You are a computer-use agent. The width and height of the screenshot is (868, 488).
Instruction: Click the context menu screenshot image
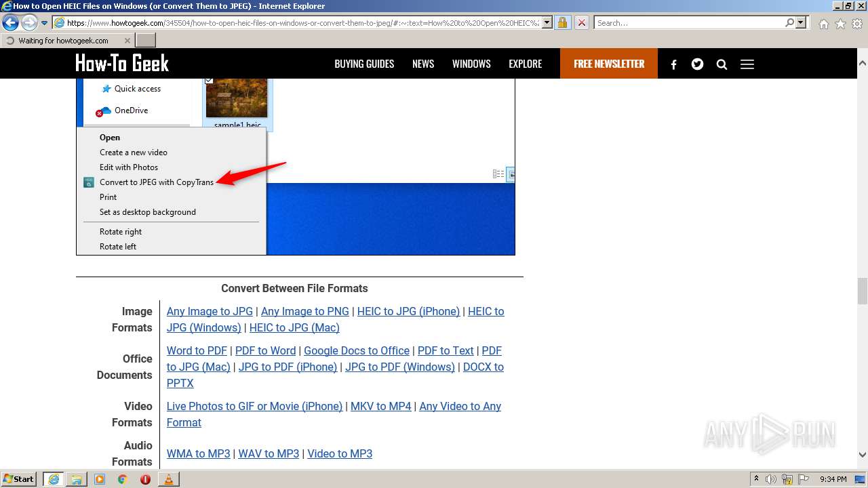[296, 167]
